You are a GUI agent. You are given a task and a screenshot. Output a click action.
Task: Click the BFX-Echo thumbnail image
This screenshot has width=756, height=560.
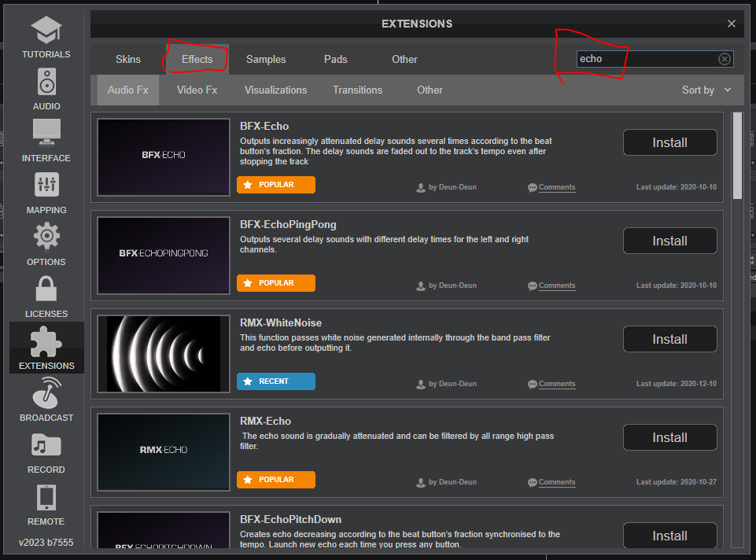[164, 157]
